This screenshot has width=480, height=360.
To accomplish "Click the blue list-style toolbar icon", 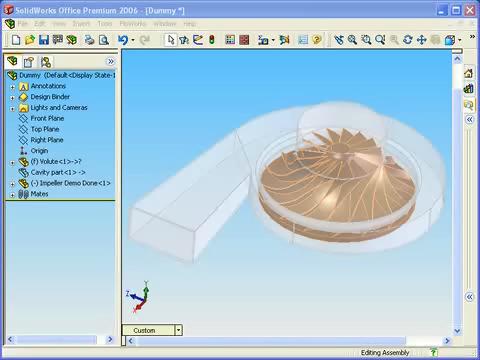I will click(x=303, y=40).
